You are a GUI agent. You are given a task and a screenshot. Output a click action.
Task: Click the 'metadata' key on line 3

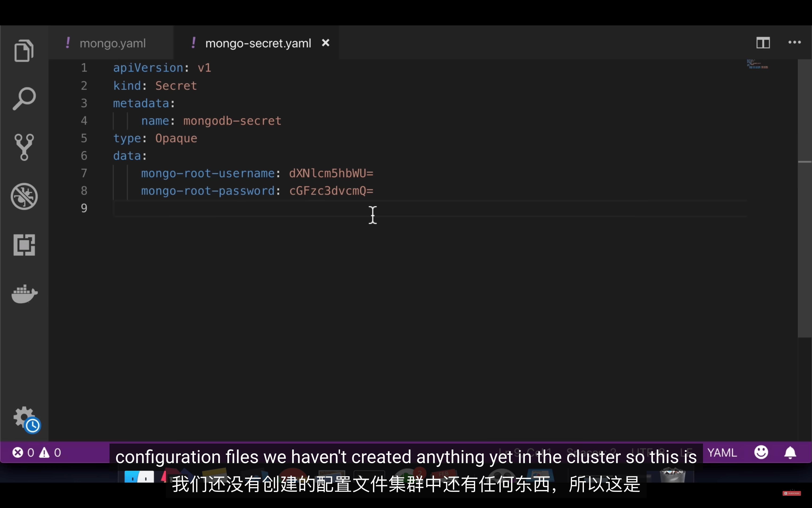(141, 103)
